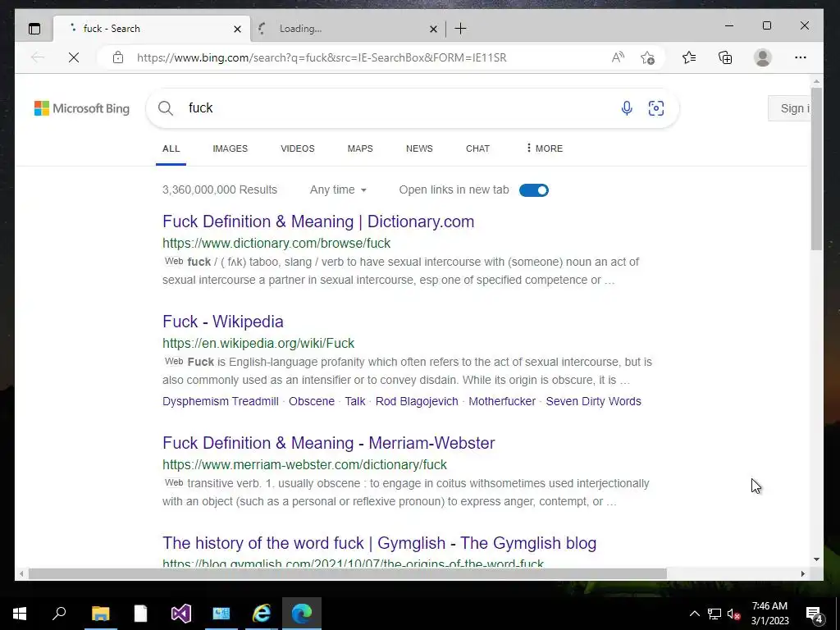The width and height of the screenshot is (840, 630).
Task: Switch to the ALL results tab
Action: pyautogui.click(x=171, y=149)
